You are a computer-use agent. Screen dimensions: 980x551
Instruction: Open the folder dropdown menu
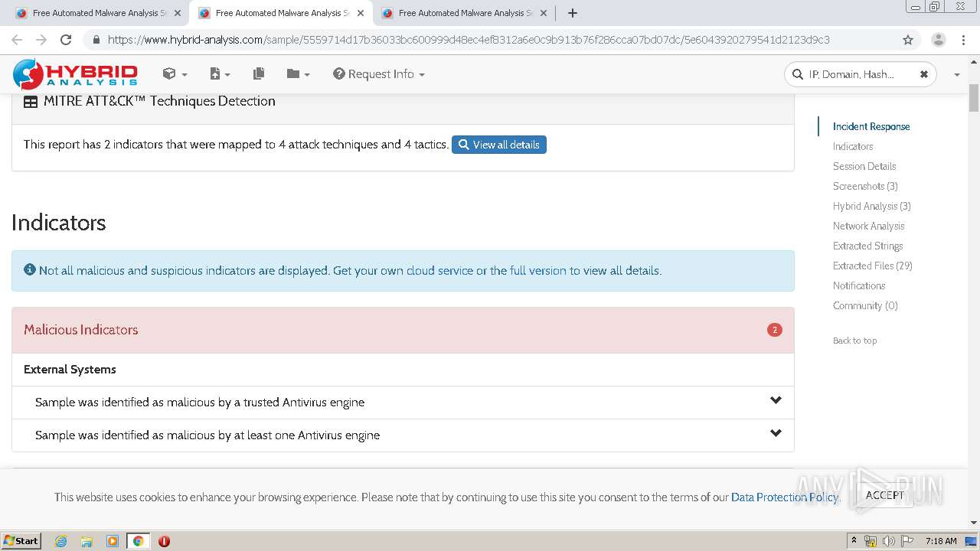(x=298, y=73)
